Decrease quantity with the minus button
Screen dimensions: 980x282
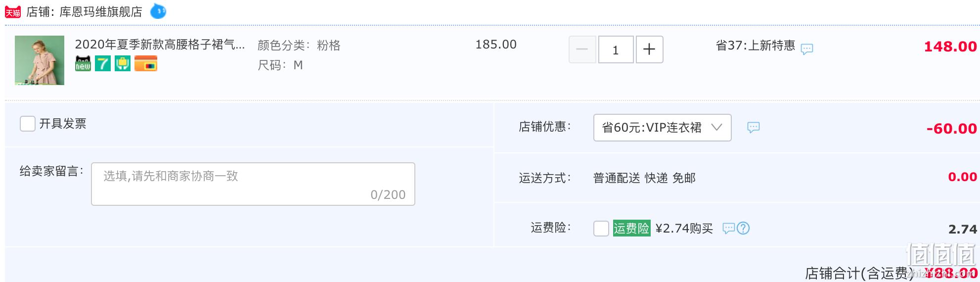(x=582, y=49)
